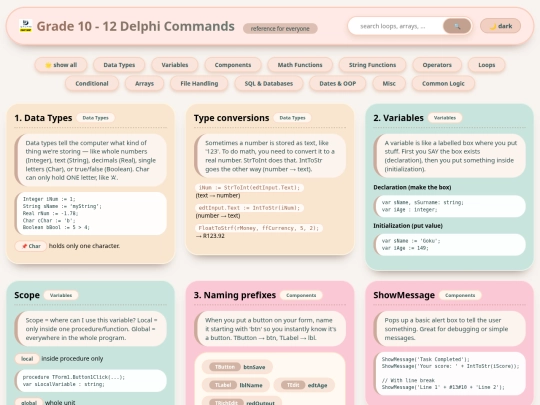Click the '3. Naming prefixes' heading

pos(235,295)
